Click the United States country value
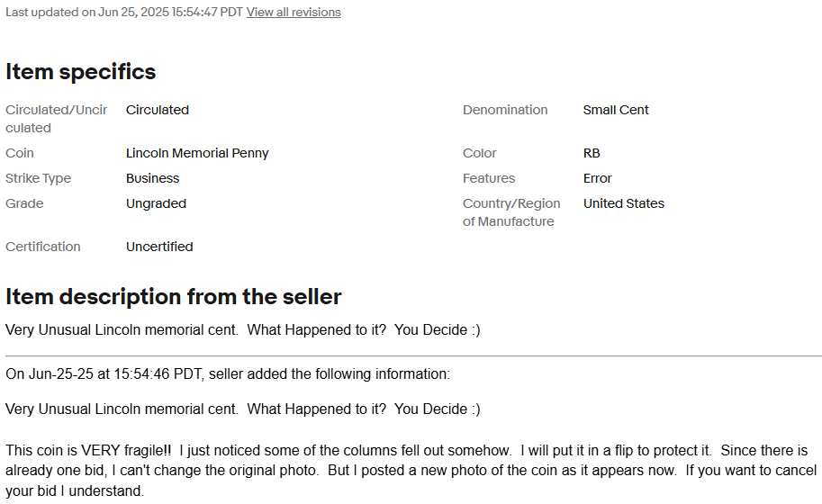 pyautogui.click(x=624, y=203)
